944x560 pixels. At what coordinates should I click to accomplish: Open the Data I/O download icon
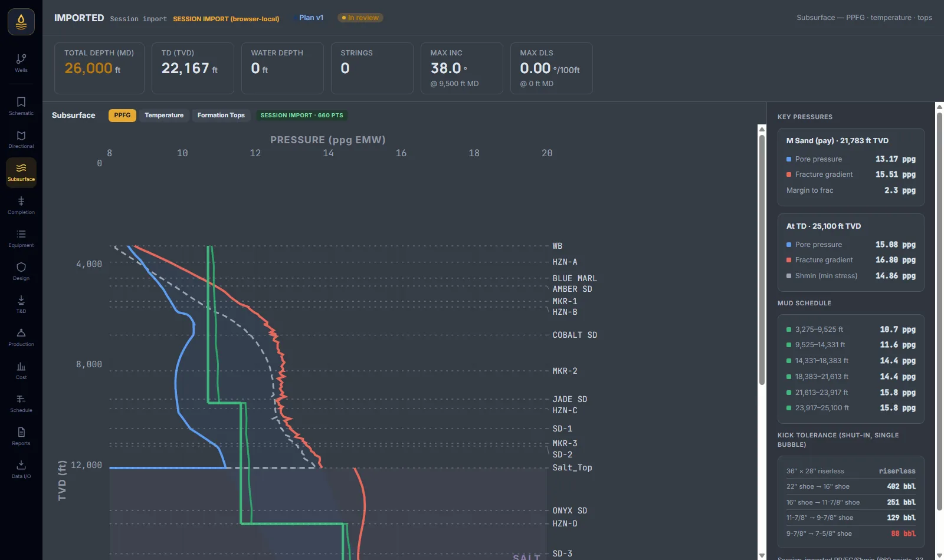point(21,469)
